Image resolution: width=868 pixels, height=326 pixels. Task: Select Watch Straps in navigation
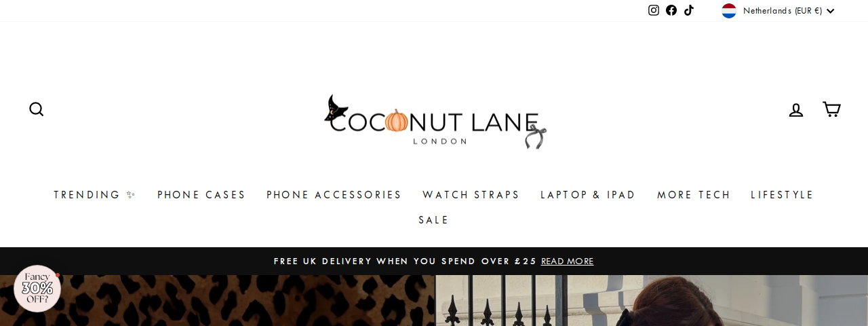[x=471, y=195]
